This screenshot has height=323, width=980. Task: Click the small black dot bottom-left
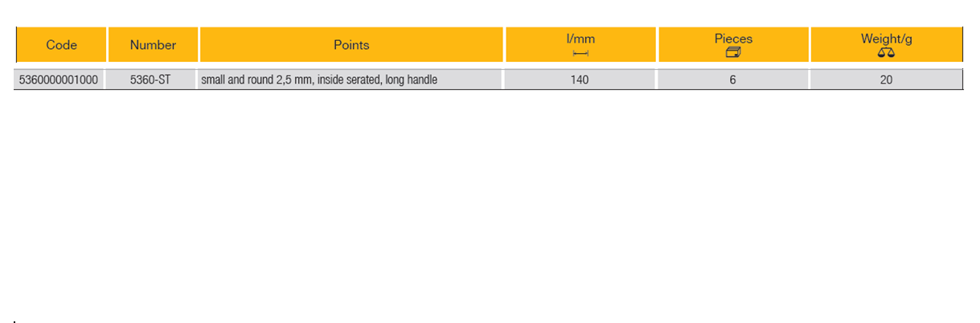pyautogui.click(x=14, y=321)
